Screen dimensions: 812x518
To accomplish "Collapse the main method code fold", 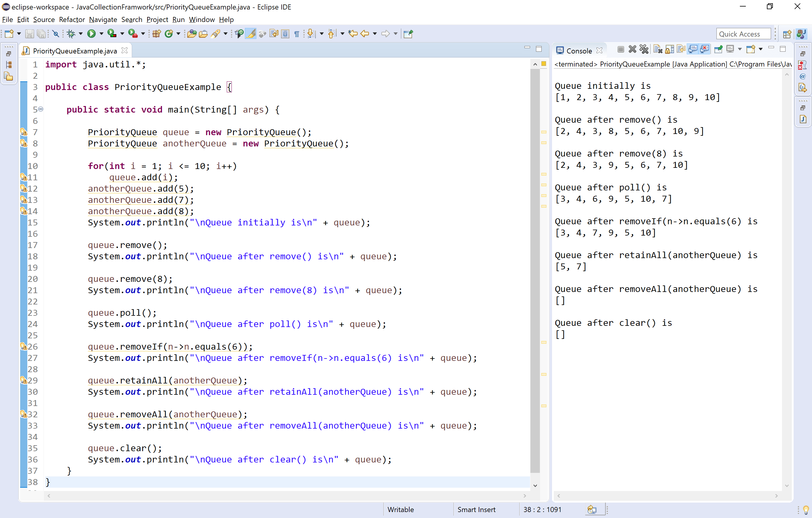I will [41, 109].
